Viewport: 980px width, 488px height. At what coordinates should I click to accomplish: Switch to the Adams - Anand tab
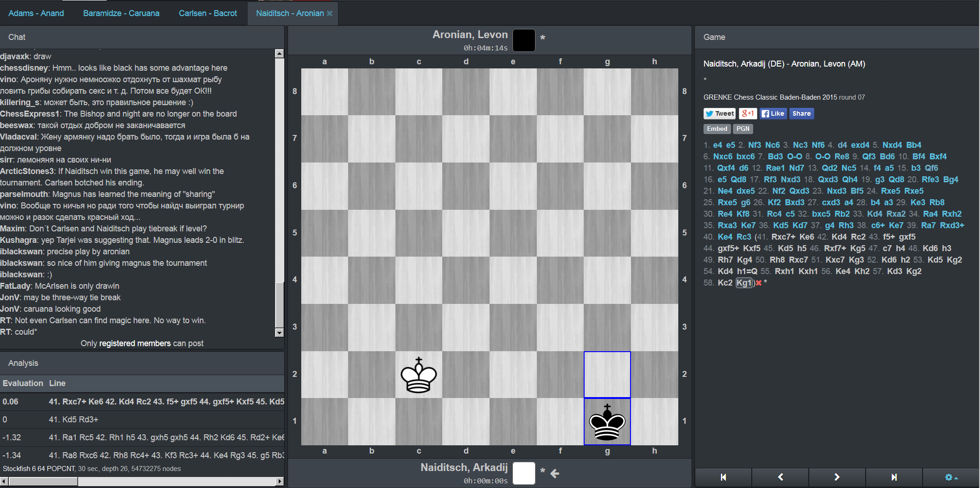coord(36,13)
